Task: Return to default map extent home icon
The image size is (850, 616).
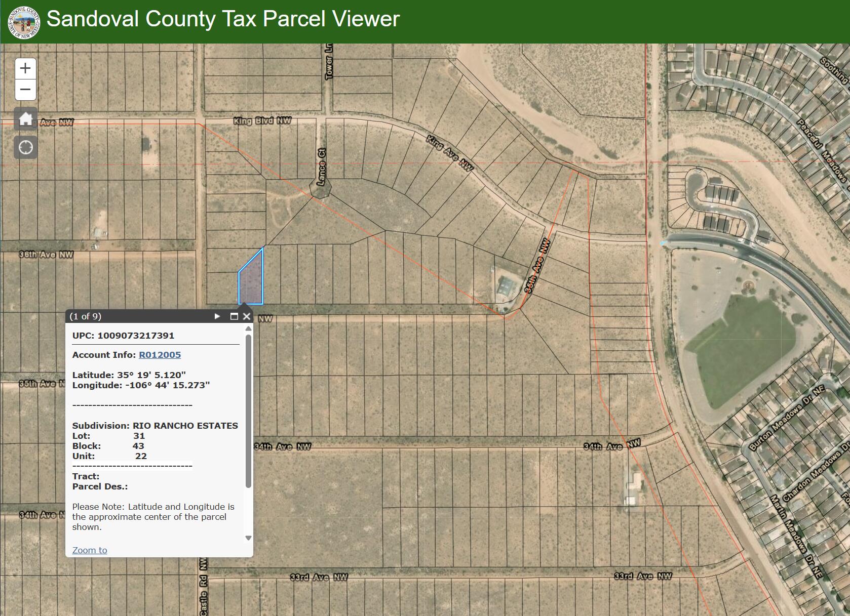Action: point(25,119)
